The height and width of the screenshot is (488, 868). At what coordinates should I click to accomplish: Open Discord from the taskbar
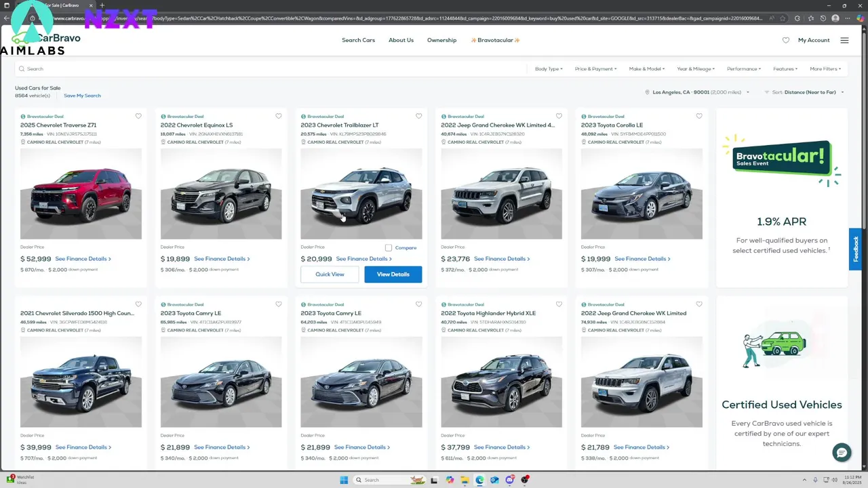[x=509, y=480]
